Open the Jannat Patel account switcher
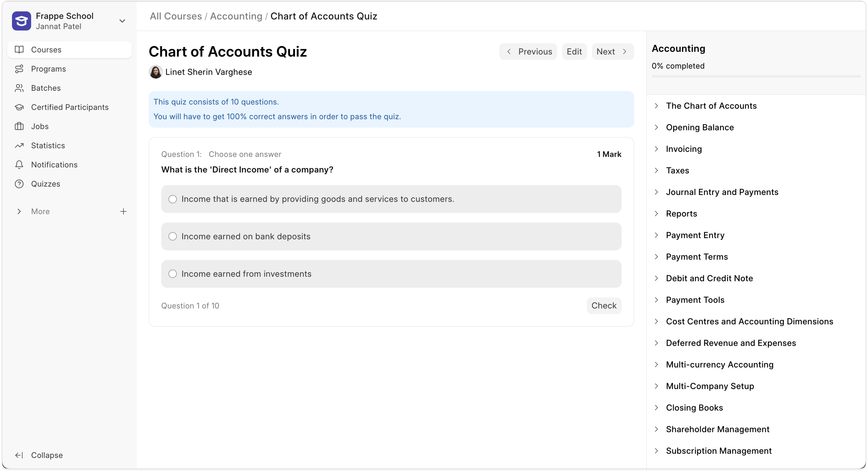 [123, 21]
